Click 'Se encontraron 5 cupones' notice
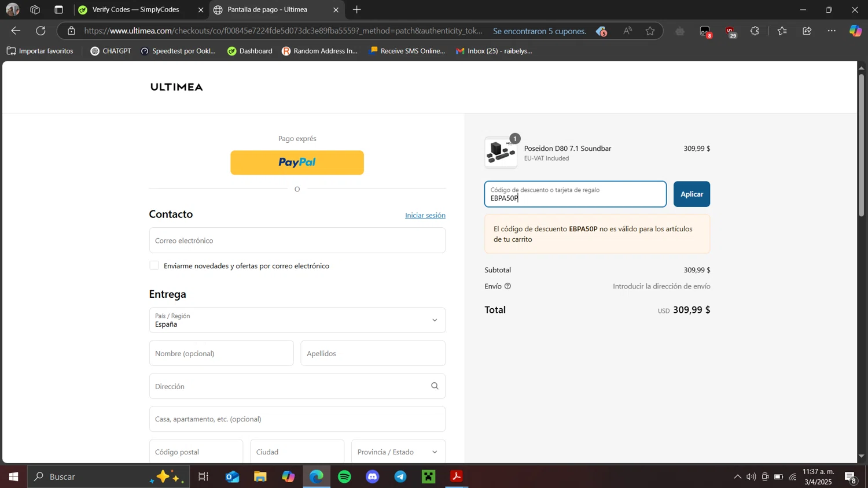The width and height of the screenshot is (868, 488). (x=539, y=31)
